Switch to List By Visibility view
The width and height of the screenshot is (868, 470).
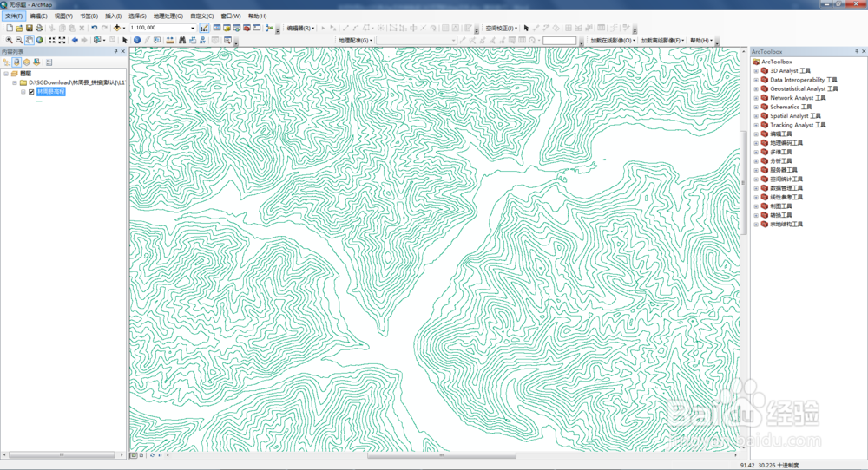pos(27,62)
